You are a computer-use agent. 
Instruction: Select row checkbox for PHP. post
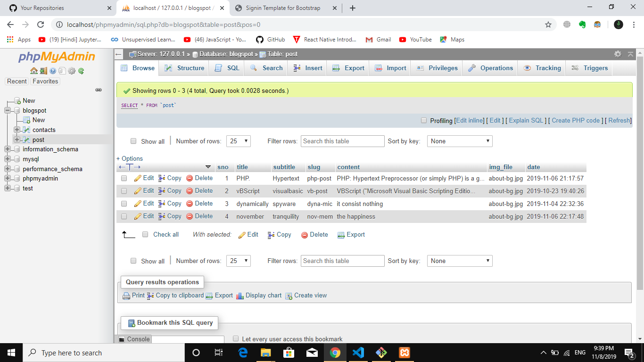click(x=124, y=178)
